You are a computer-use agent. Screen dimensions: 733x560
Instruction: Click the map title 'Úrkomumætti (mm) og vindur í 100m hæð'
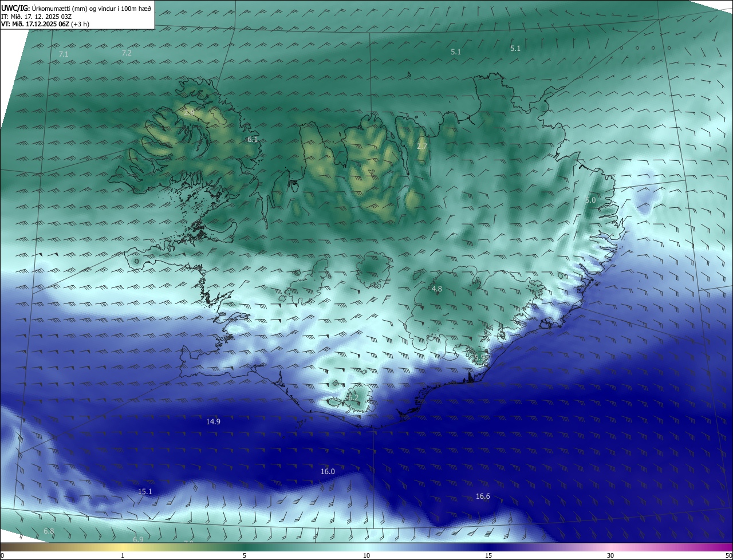pos(91,8)
